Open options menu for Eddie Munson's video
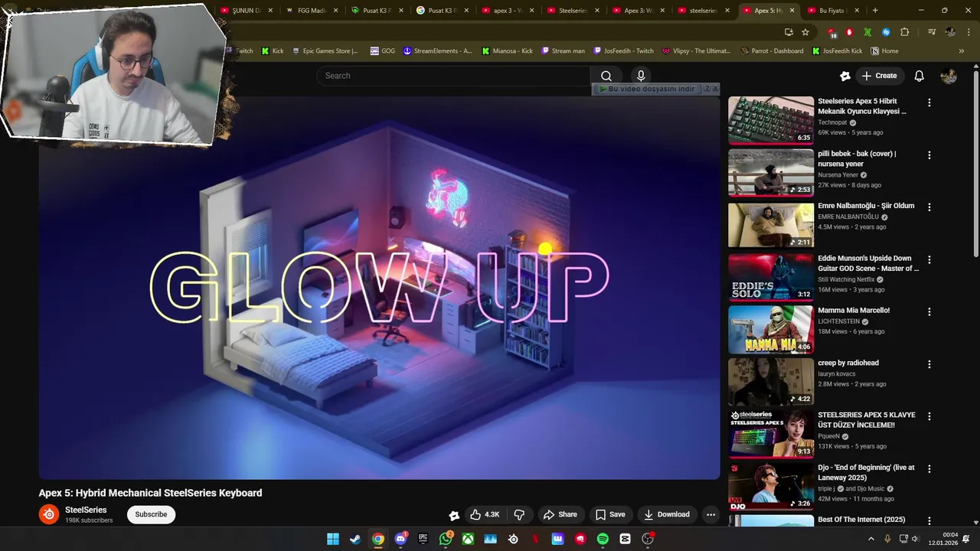Viewport: 980px width, 551px height. pos(929,259)
